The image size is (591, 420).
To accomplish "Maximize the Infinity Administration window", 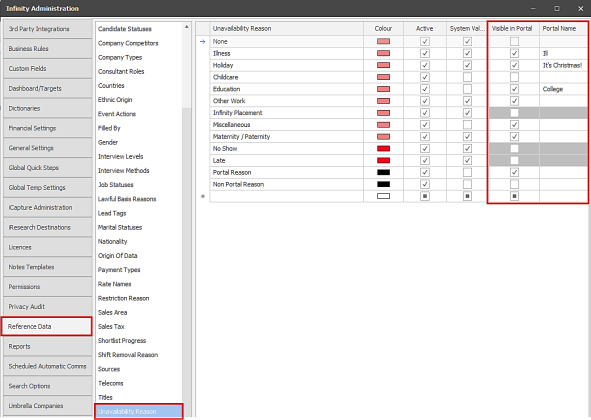I will [x=557, y=8].
